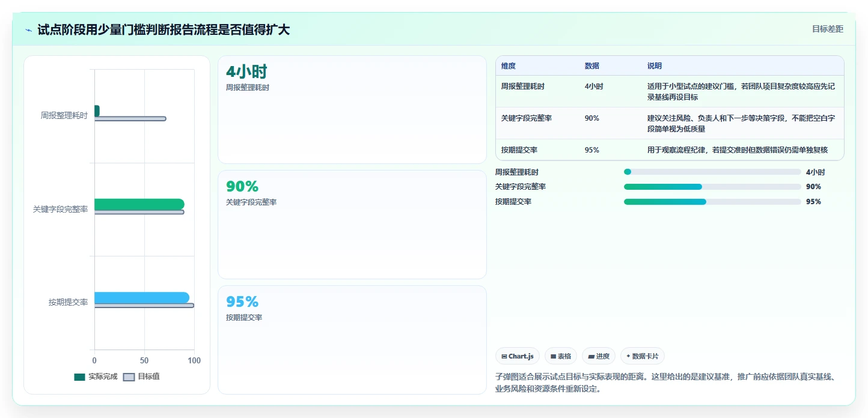Click the gray 周报整理耗时 target bar in chart
Screen dimensions: 868x418
click(130, 118)
